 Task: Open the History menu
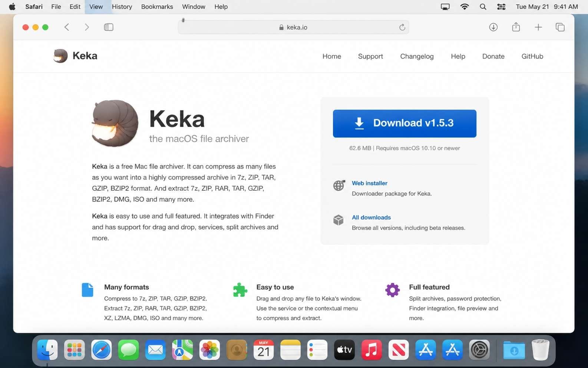click(x=122, y=7)
